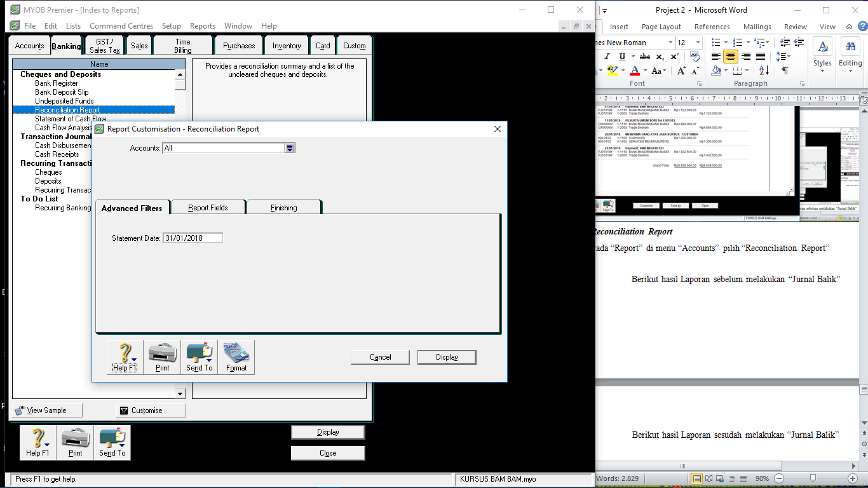Open the Command Centres menu in MYOB
The height and width of the screenshot is (488, 868).
coord(121,26)
